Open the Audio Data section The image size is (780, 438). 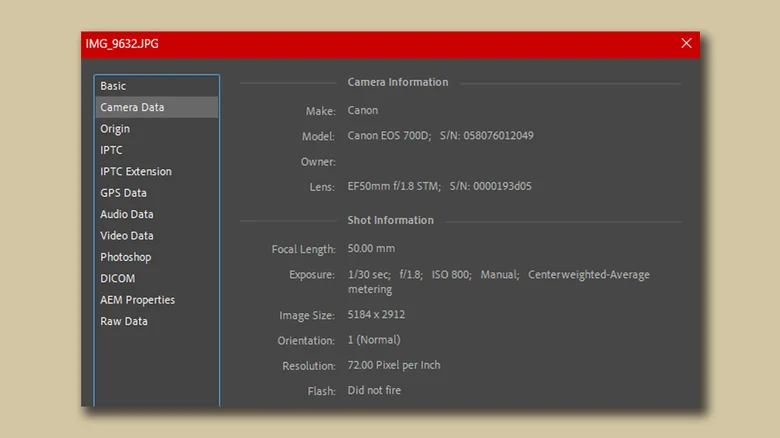click(x=126, y=214)
